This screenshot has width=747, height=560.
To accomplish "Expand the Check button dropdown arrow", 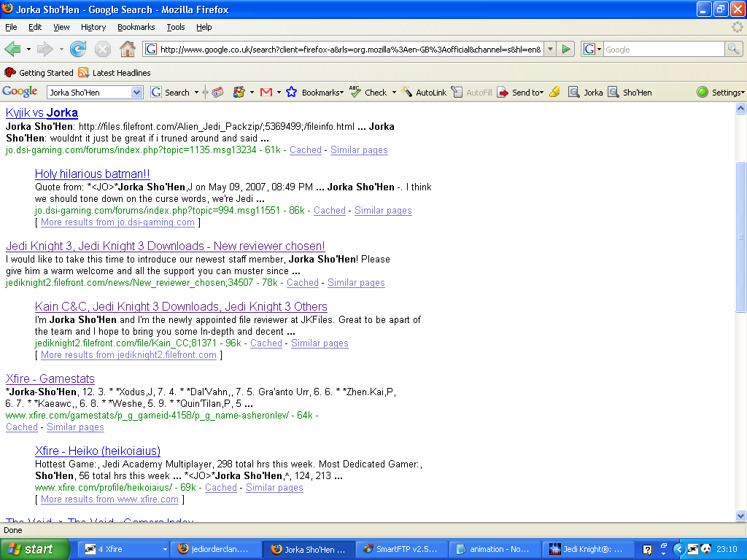I will pos(394,93).
